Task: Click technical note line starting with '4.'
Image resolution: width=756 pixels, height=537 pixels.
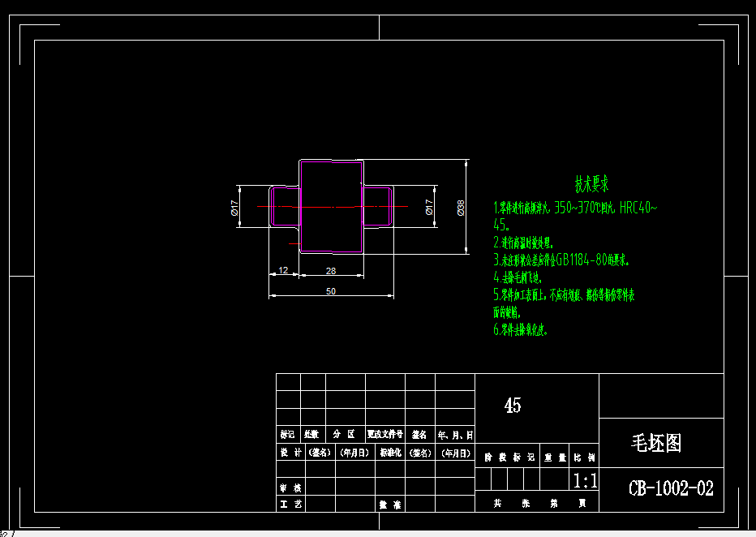Action: click(x=518, y=277)
